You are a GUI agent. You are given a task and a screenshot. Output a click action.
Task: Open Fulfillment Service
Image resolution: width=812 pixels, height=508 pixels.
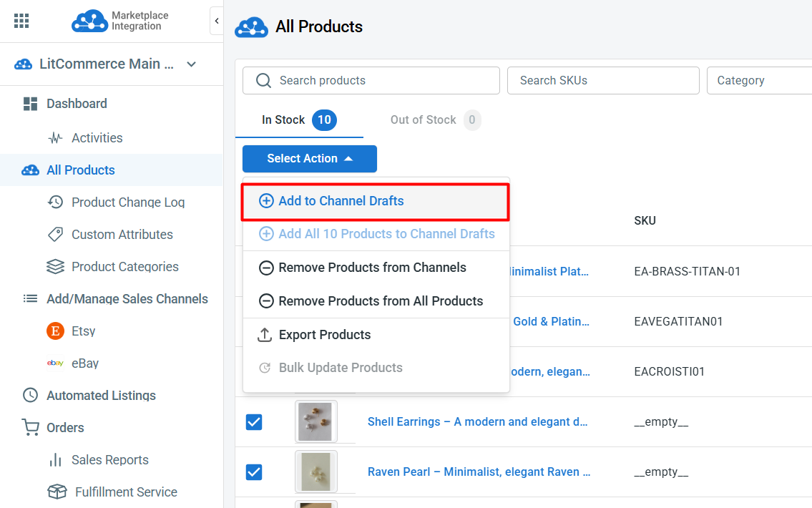[x=126, y=492]
